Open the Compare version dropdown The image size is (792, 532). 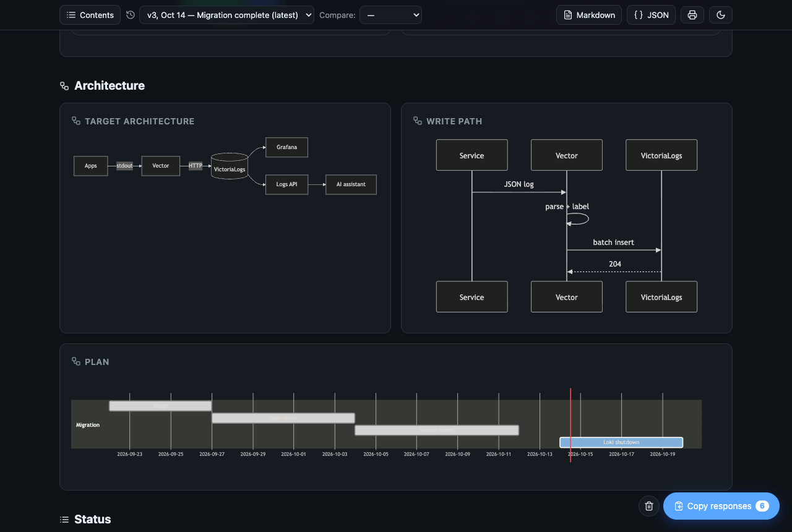point(390,15)
